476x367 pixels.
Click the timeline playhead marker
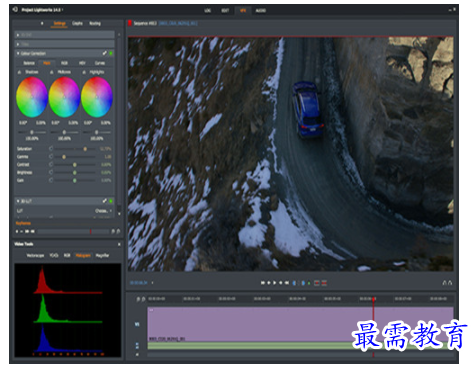(x=374, y=299)
